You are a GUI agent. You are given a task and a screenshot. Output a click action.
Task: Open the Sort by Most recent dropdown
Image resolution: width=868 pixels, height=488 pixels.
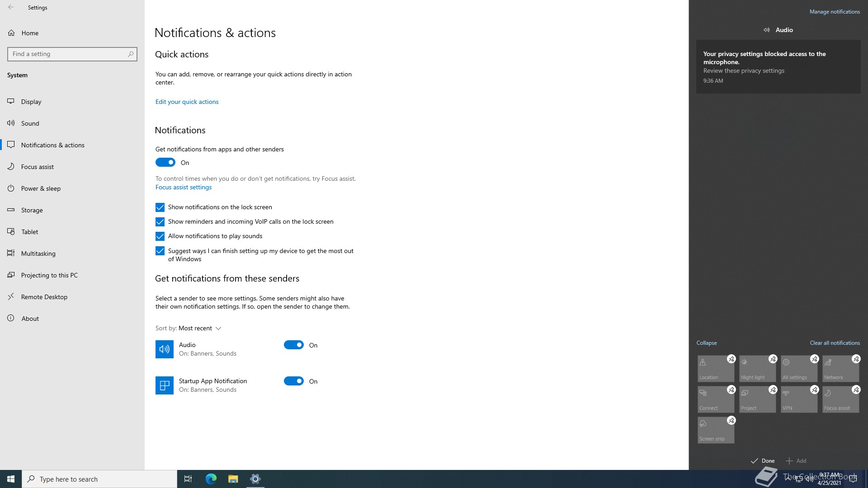199,328
